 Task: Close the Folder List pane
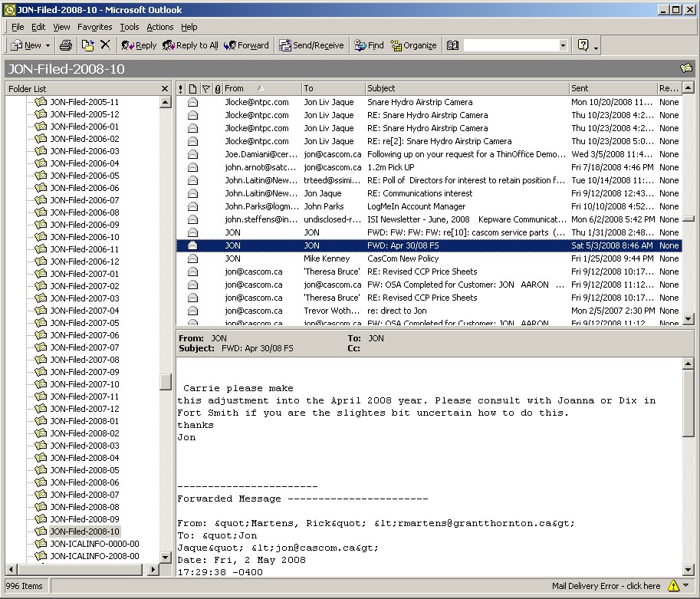point(165,88)
